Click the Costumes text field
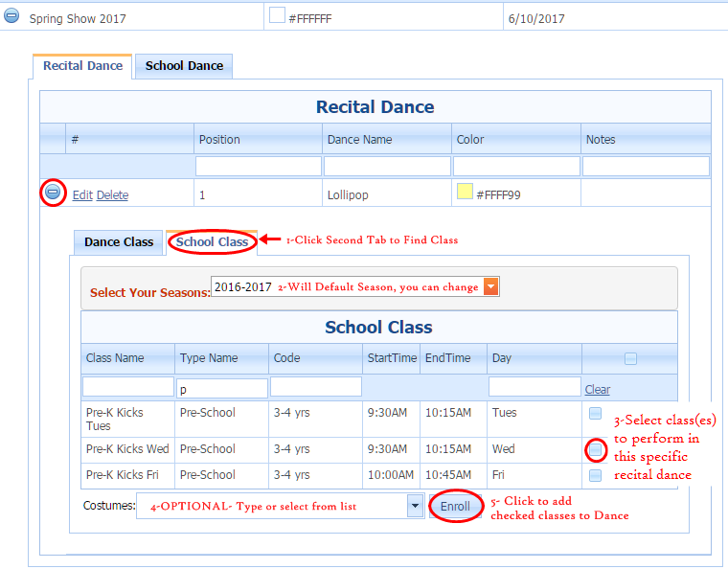 pos(272,506)
